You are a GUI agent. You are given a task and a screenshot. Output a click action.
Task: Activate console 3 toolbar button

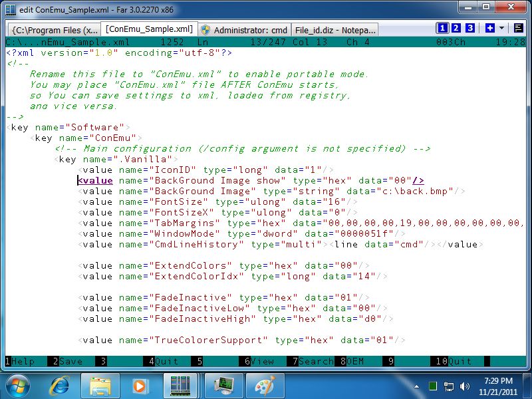(470, 28)
